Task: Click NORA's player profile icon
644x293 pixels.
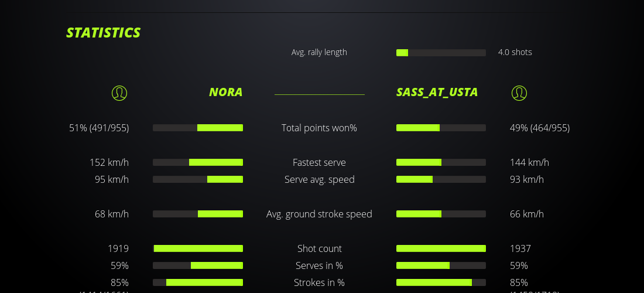Action: pyautogui.click(x=119, y=93)
